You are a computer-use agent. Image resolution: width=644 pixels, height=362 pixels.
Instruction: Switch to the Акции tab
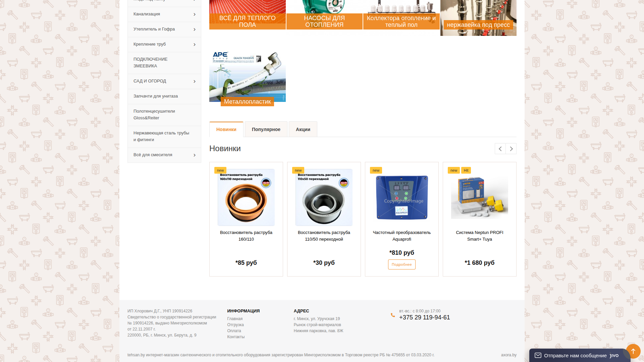pyautogui.click(x=303, y=129)
